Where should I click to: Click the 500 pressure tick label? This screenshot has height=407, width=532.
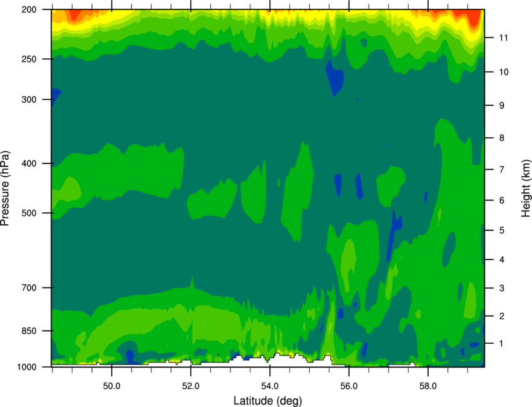pos(29,213)
